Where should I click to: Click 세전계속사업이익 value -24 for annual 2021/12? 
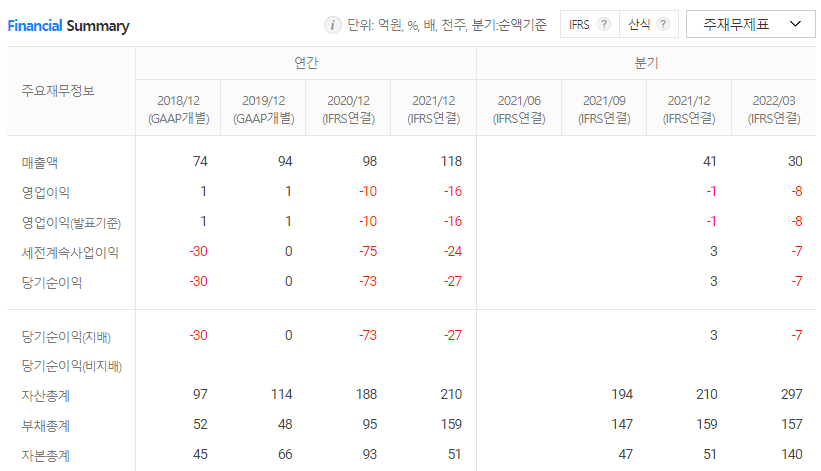coord(453,251)
